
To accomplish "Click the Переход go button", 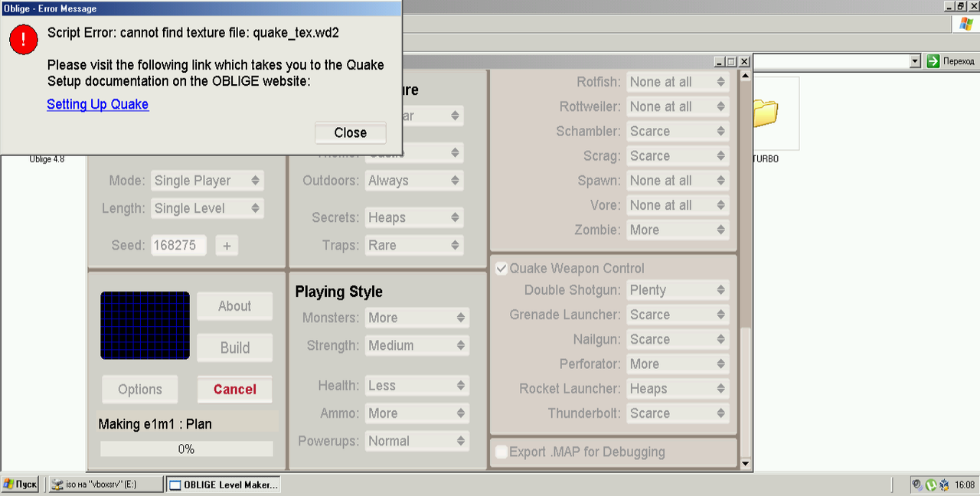I will pos(952,61).
